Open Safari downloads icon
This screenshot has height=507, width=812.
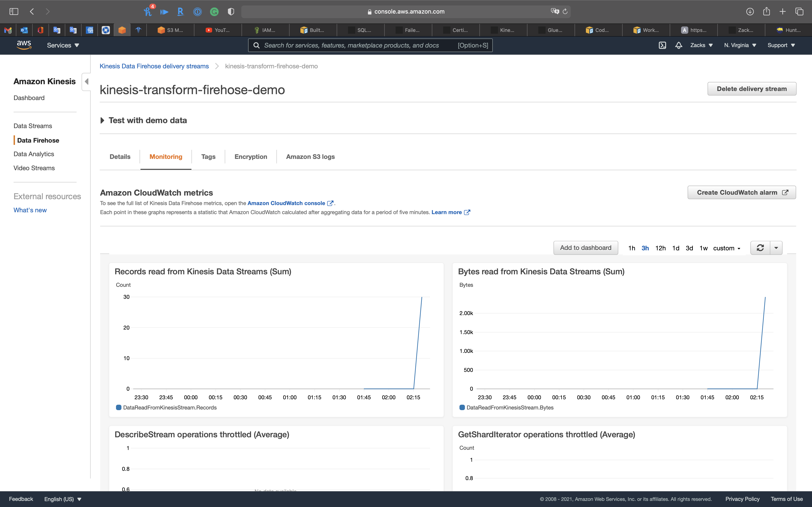(750, 11)
